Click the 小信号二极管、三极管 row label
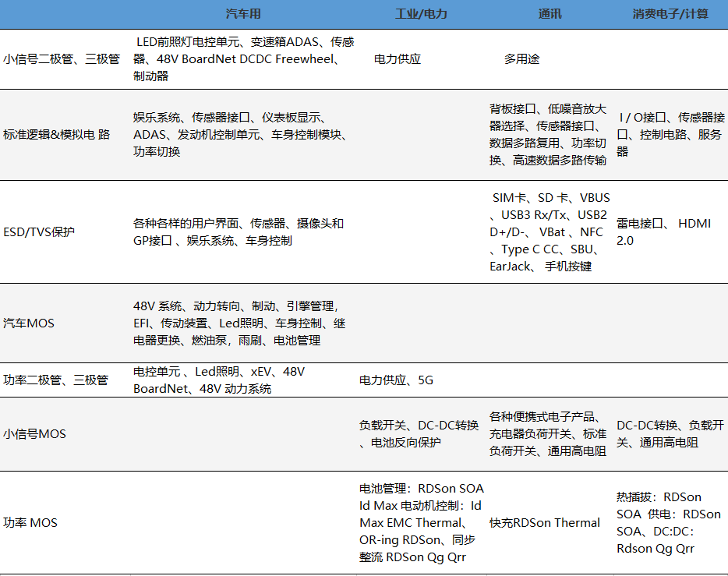Screen dimensions: 728x576 (62, 59)
